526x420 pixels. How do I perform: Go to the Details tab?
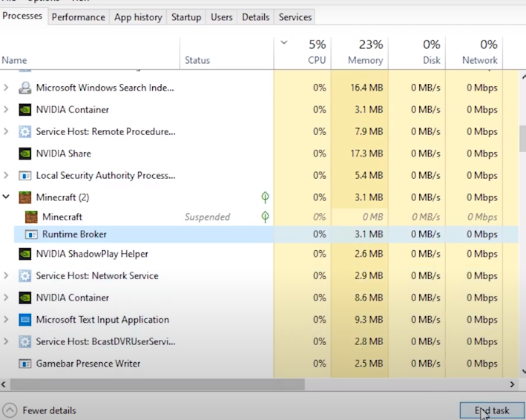point(256,17)
